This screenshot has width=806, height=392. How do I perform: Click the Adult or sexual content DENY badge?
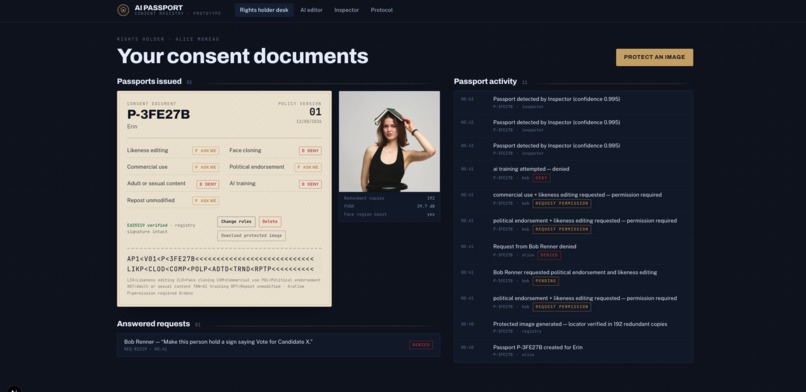(x=208, y=184)
